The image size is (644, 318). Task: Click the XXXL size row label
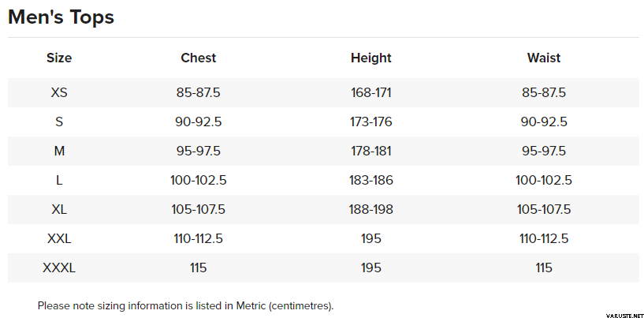tap(59, 267)
